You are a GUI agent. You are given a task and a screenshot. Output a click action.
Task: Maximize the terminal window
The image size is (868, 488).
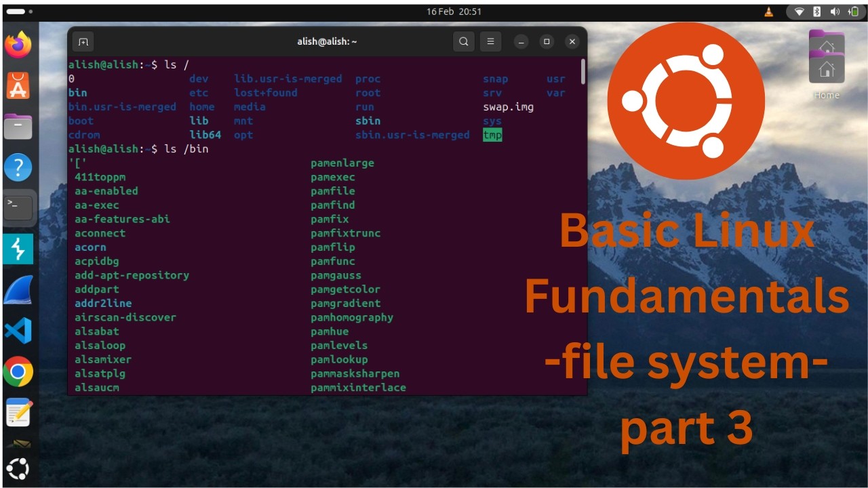click(547, 41)
